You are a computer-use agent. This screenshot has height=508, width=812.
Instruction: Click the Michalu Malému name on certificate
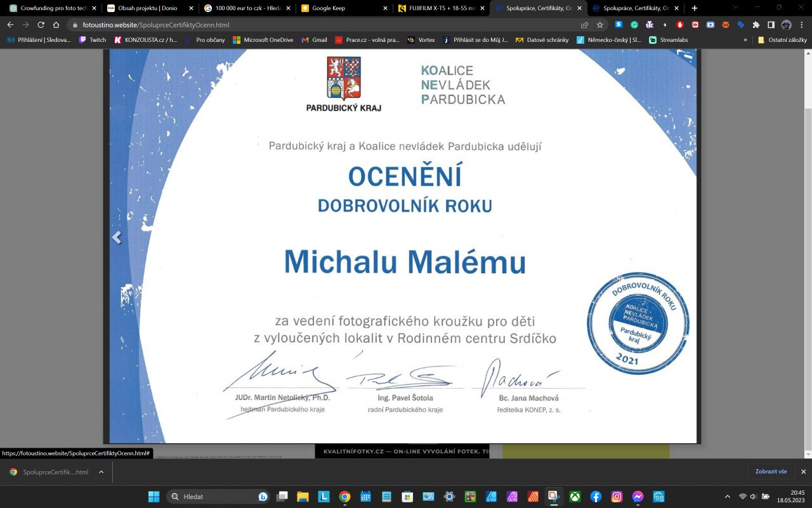click(405, 262)
